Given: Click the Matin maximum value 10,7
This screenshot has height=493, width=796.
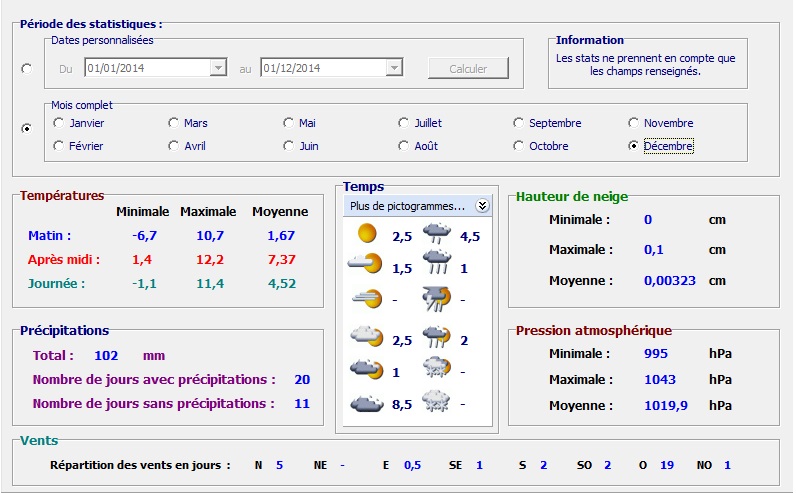Looking at the screenshot, I should [x=210, y=236].
